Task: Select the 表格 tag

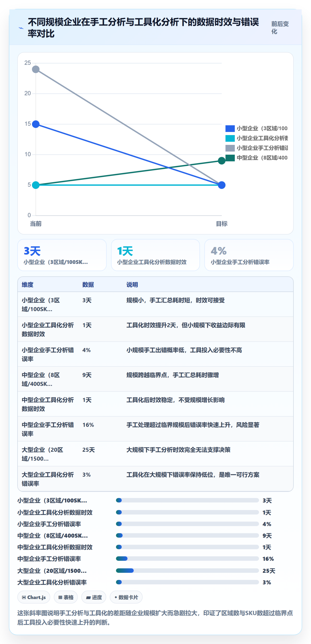Action: 66,597
